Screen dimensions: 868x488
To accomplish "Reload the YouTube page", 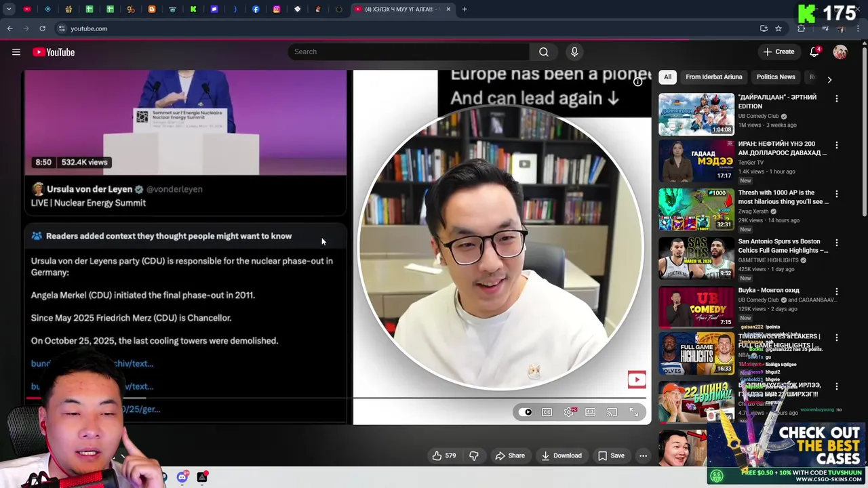I will (42, 28).
